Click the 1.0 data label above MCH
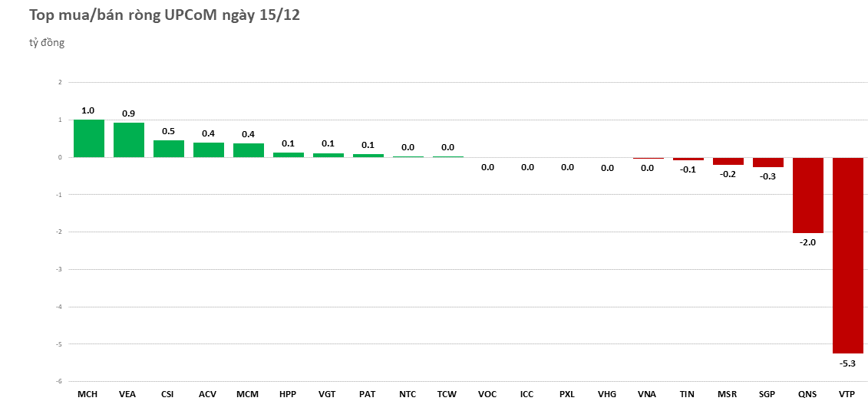 pyautogui.click(x=88, y=110)
